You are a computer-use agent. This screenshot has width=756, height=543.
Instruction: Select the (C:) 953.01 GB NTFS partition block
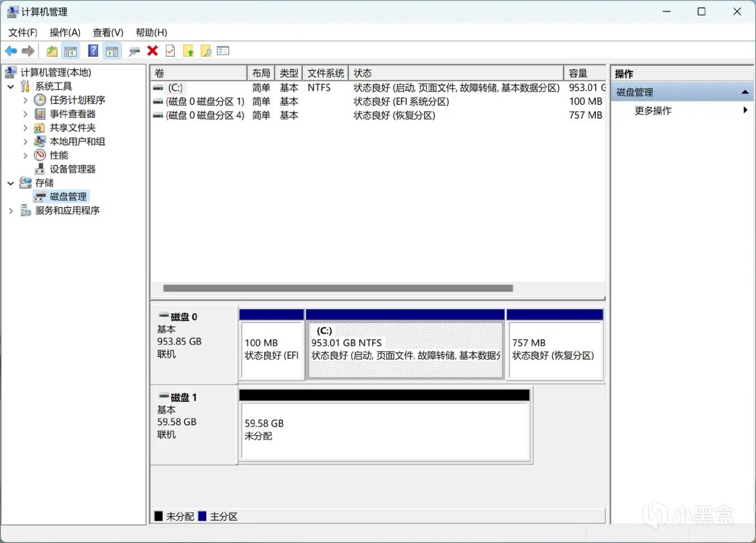click(405, 344)
